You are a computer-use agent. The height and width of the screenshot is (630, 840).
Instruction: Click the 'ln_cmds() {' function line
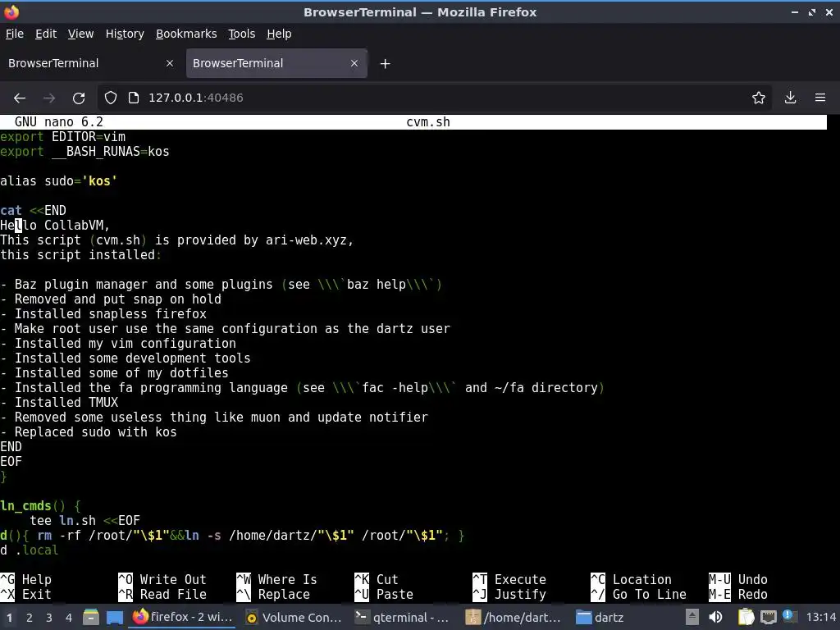tap(41, 505)
